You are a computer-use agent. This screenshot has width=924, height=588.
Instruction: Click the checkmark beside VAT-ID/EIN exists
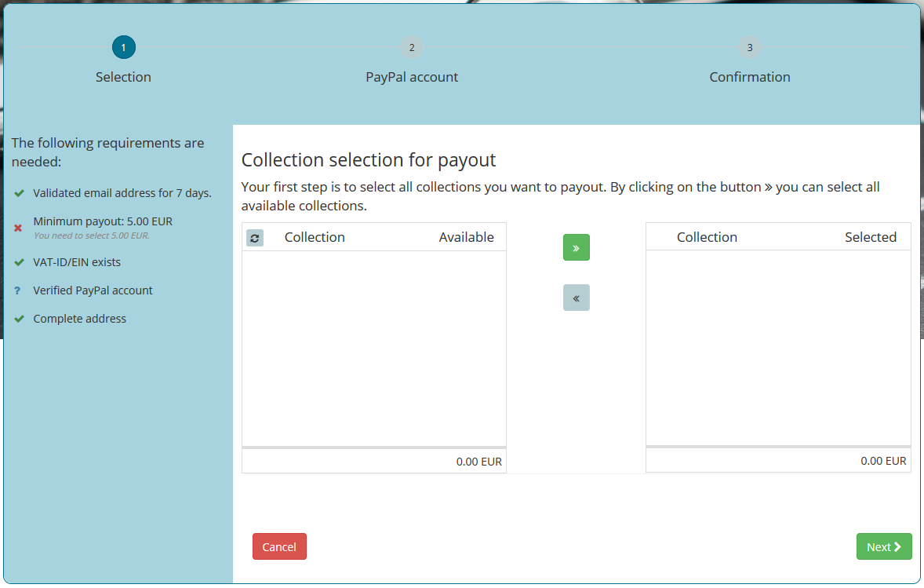tap(19, 261)
